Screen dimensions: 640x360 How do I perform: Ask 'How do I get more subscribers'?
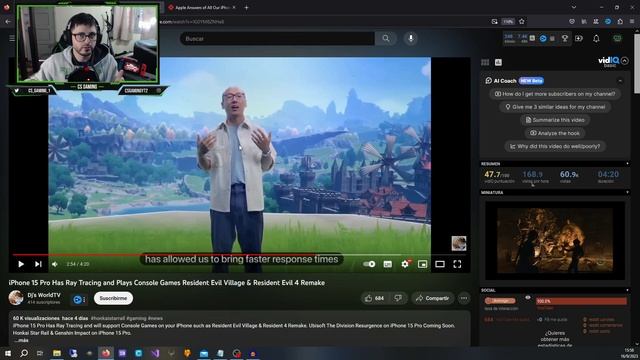point(555,94)
